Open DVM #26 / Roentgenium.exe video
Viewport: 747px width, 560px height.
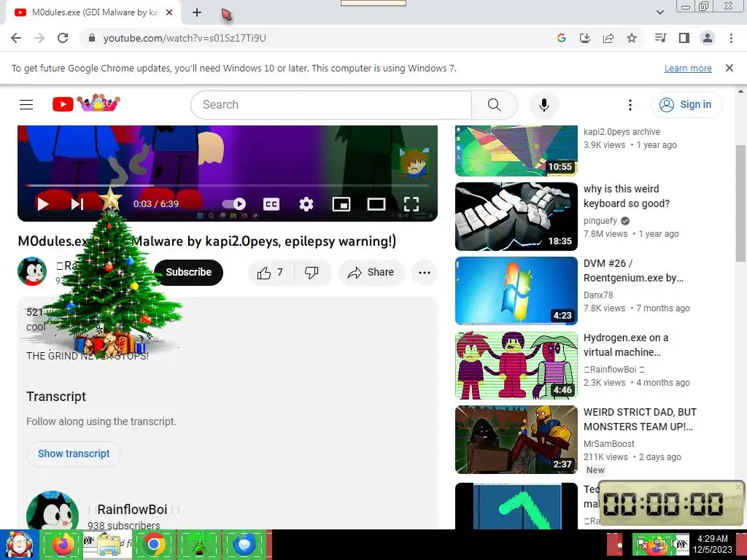(x=633, y=271)
